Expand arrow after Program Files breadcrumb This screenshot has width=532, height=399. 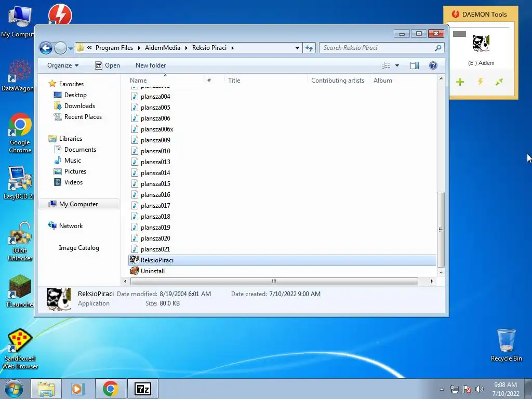139,48
